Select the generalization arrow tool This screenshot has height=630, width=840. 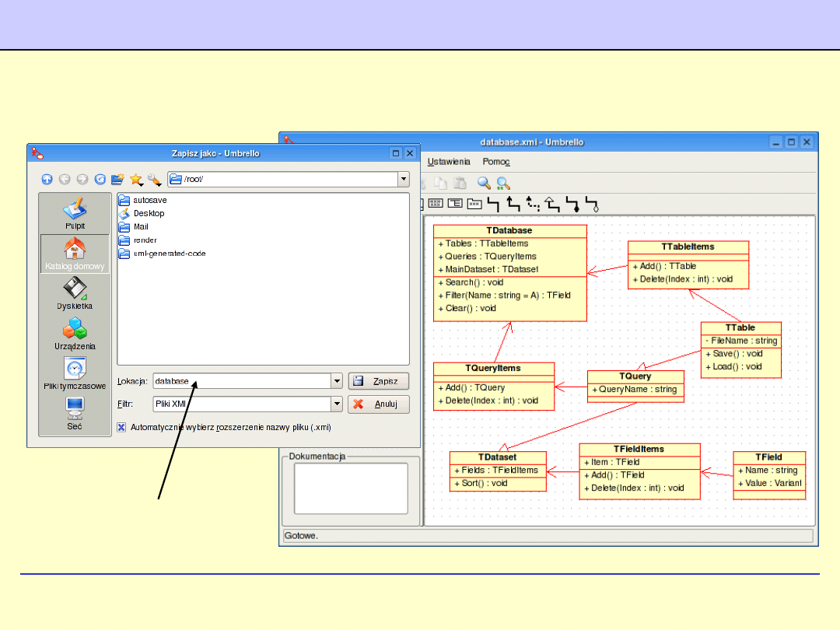(x=552, y=205)
